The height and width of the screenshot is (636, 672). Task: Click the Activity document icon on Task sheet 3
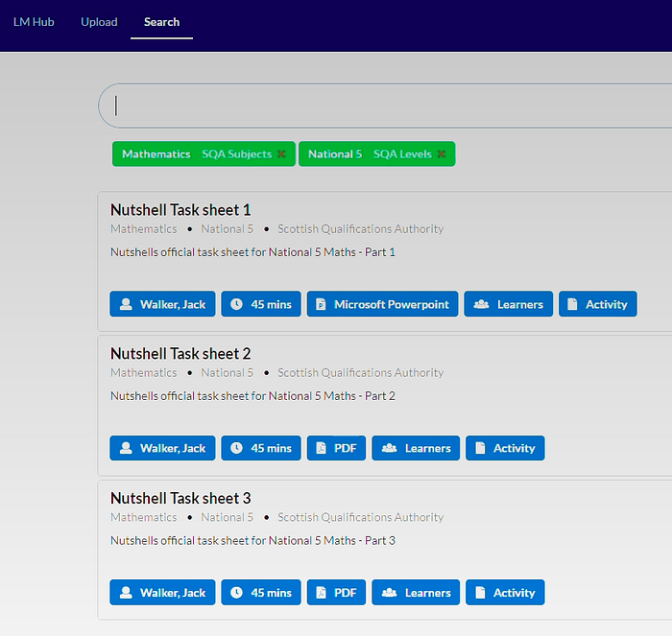(x=480, y=592)
